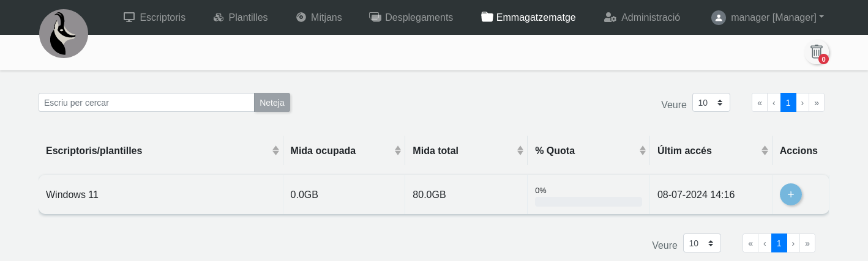Click the Windows 11 quota progress bar
The image size is (868, 261).
(588, 202)
